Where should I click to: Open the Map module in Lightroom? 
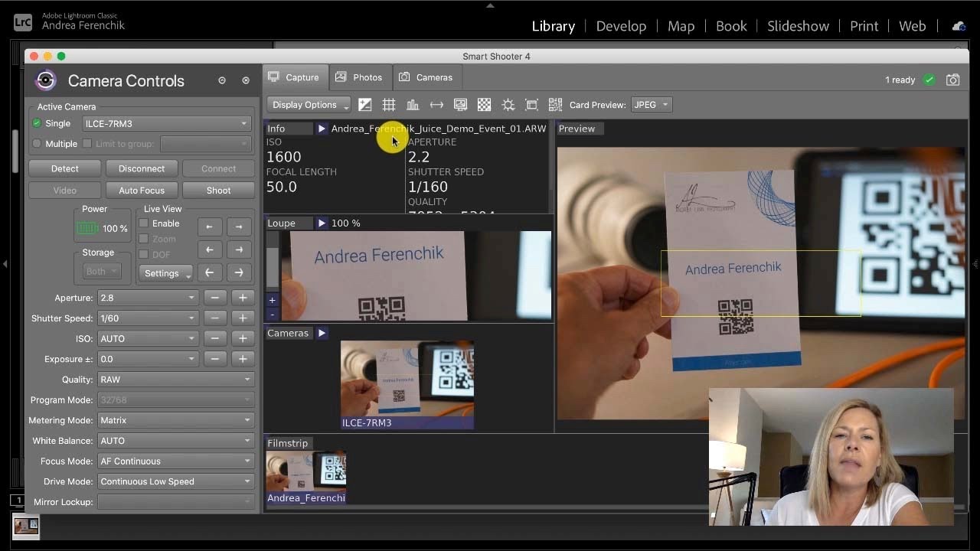(681, 26)
